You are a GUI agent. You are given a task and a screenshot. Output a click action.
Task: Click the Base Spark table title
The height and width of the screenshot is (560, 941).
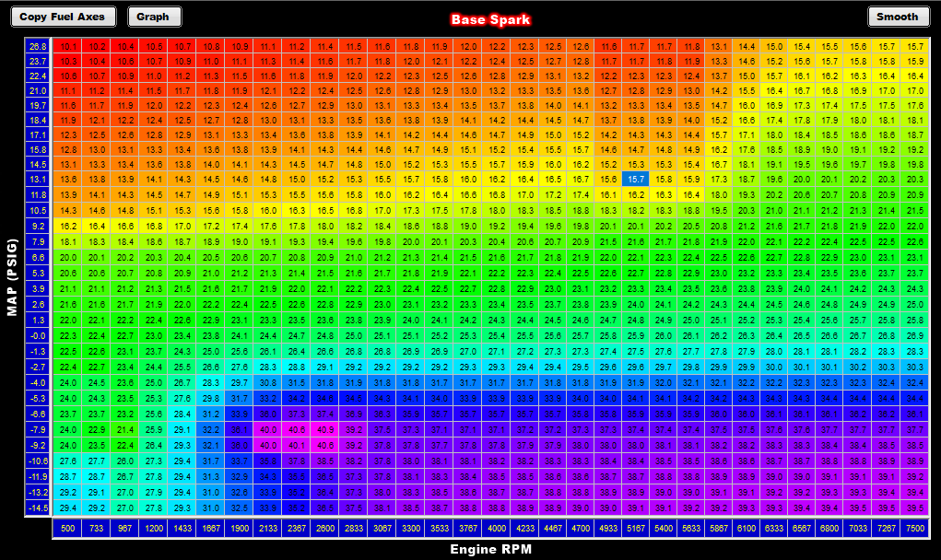(490, 19)
